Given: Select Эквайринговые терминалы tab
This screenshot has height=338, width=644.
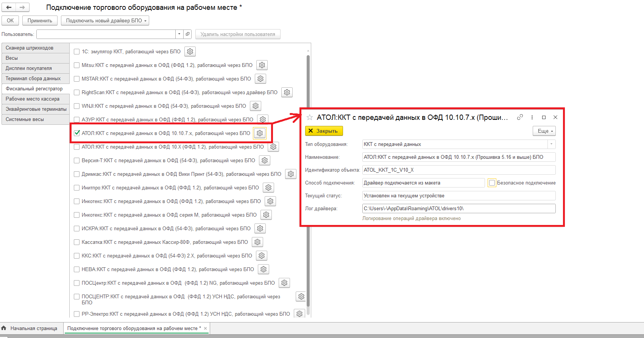Looking at the screenshot, I should coord(35,109).
